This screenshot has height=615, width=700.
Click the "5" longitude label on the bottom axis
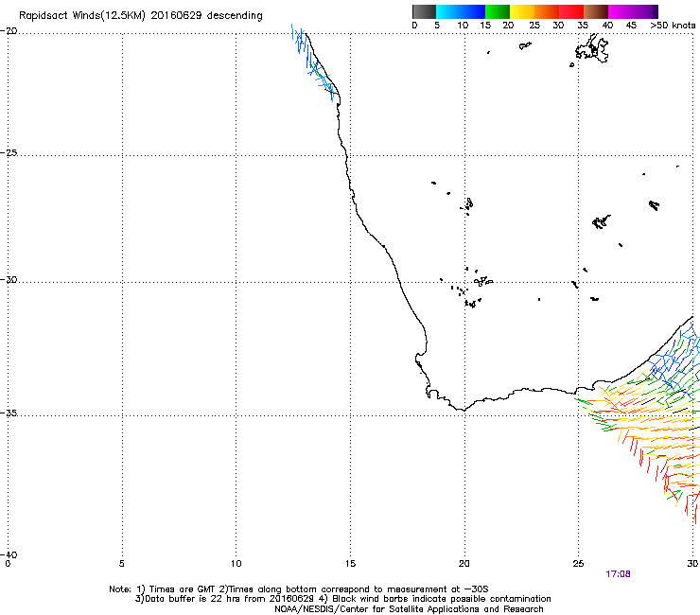click(x=121, y=564)
